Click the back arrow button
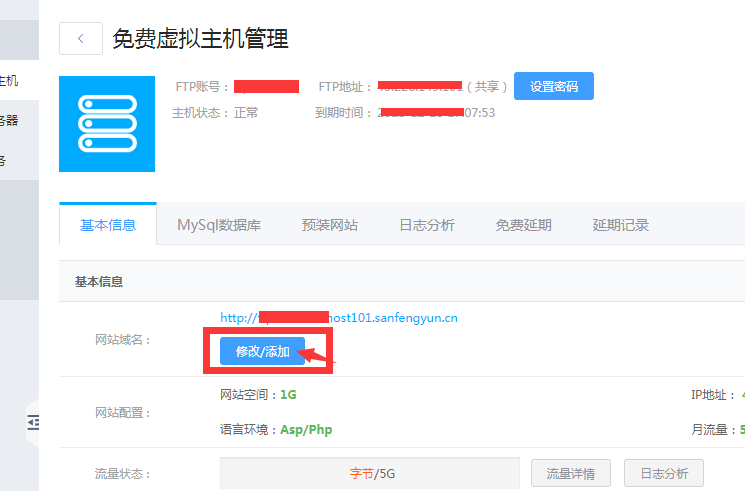This screenshot has width=745, height=491. (x=81, y=39)
